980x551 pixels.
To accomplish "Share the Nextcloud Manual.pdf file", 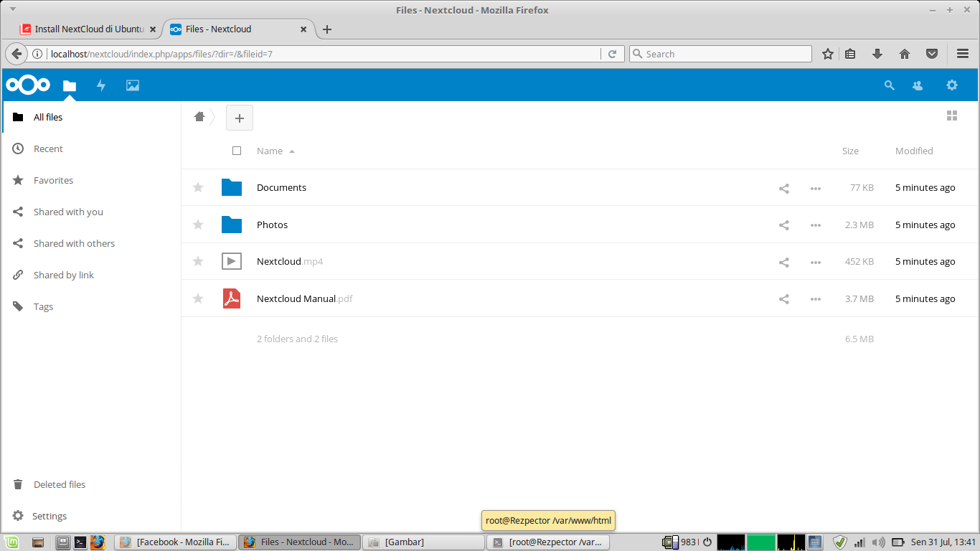I will [x=784, y=299].
